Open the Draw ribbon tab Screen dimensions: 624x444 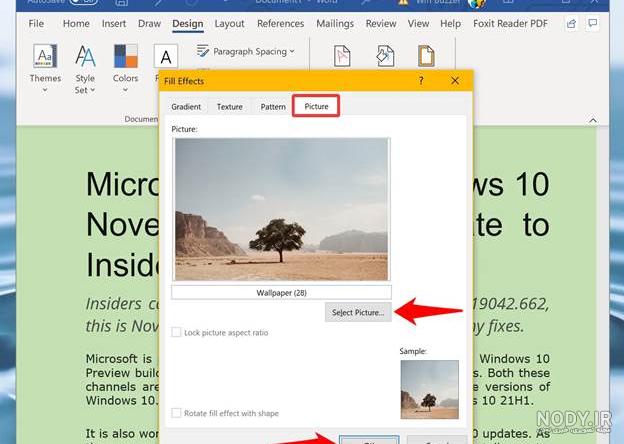point(149,23)
